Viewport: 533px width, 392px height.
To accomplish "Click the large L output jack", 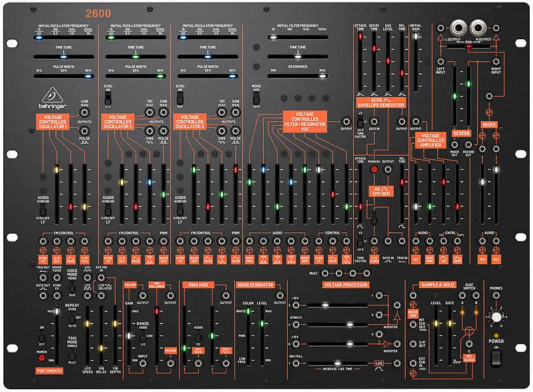I will click(458, 28).
